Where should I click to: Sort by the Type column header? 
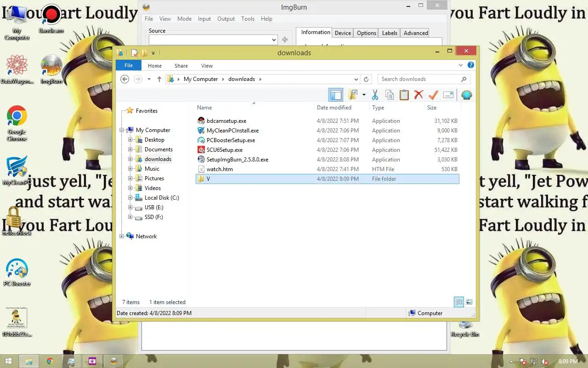[x=397, y=108]
